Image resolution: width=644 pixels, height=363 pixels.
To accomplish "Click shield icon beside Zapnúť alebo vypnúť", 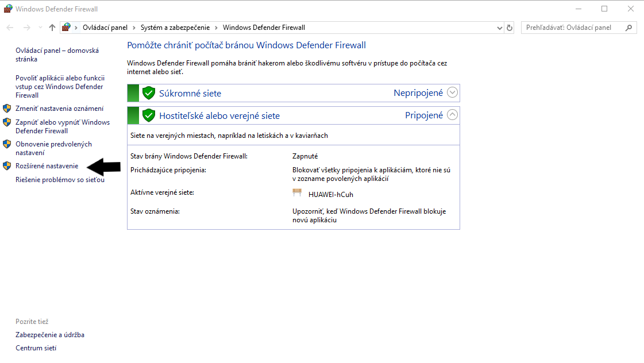I will [x=7, y=122].
